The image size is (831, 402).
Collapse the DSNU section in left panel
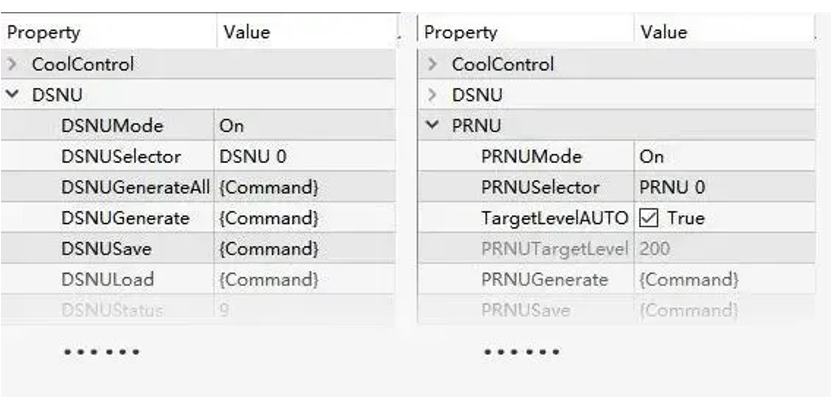pyautogui.click(x=12, y=95)
